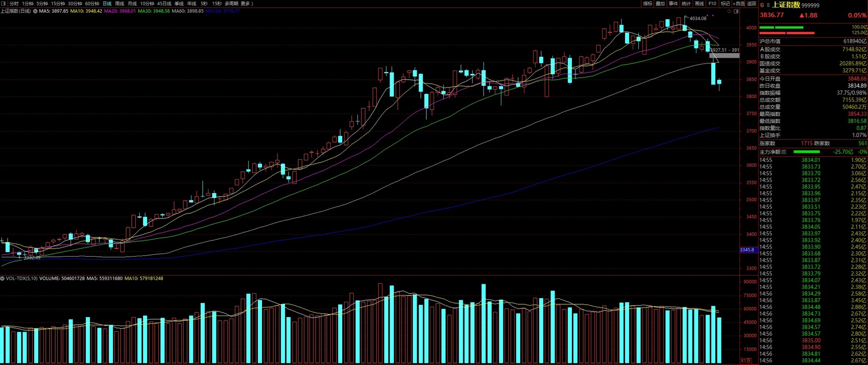This screenshot has height=365, width=868.
Task: Open the 画线 drawing tools
Action: click(x=699, y=4)
